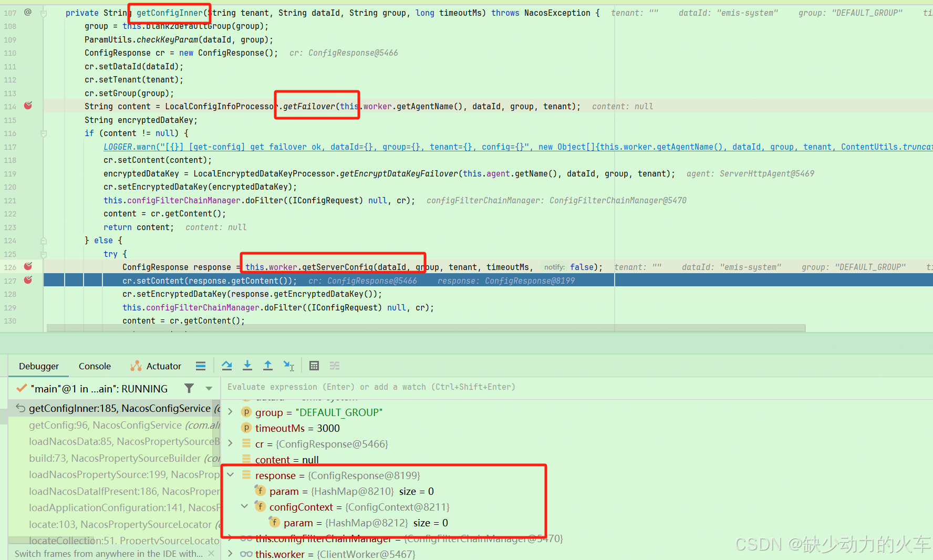This screenshot has width=933, height=560.
Task: Click the inline hint 'cr: ConfigResponse@5466' on line 110
Action: pyautogui.click(x=344, y=53)
